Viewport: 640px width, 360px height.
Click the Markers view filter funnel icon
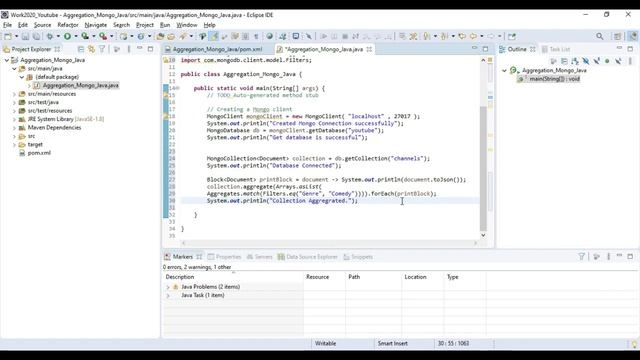pyautogui.click(x=582, y=256)
